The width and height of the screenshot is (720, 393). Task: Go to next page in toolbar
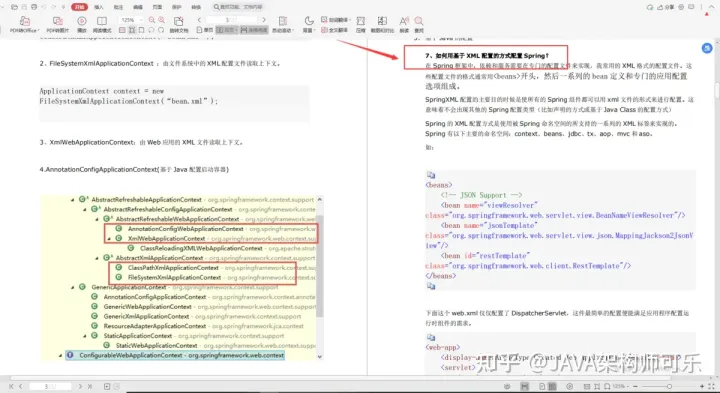click(264, 20)
